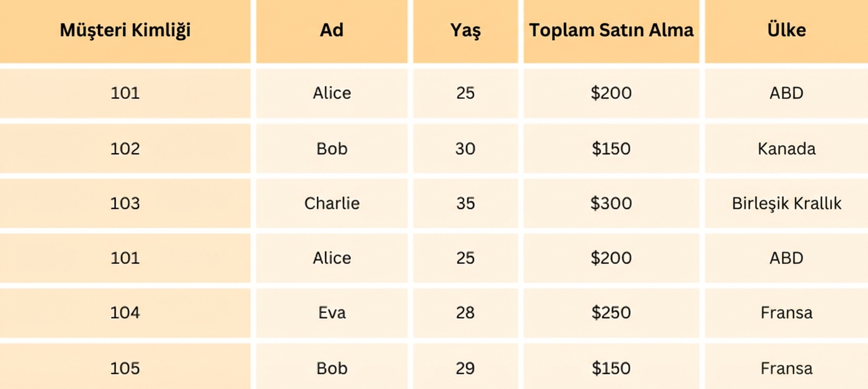Select the Toplam Satın Alma header
Screen dimensions: 868x389
click(611, 31)
